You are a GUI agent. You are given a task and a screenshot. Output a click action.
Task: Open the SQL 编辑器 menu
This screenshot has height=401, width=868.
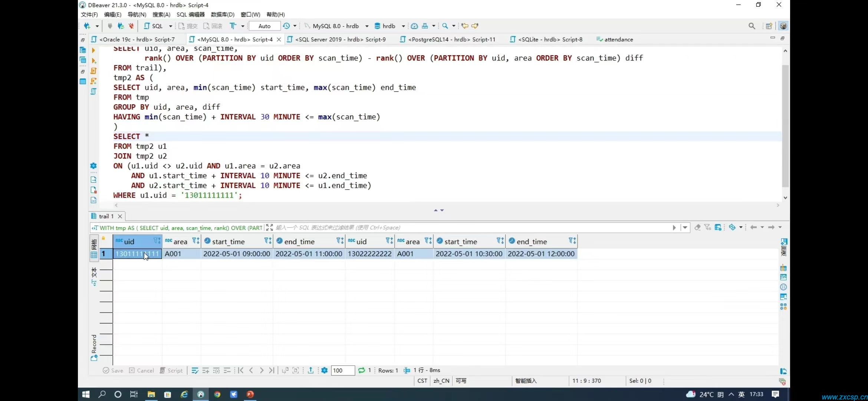(190, 14)
